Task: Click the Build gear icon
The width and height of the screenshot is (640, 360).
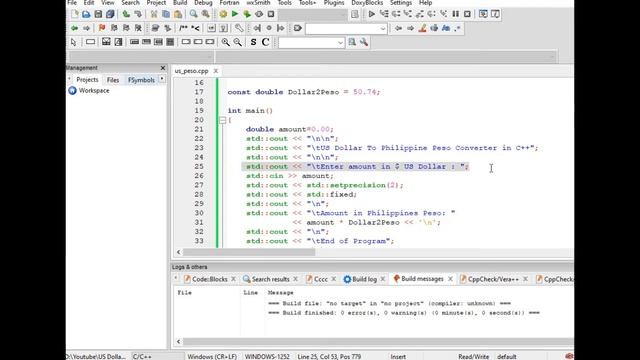Action: [x=223, y=14]
